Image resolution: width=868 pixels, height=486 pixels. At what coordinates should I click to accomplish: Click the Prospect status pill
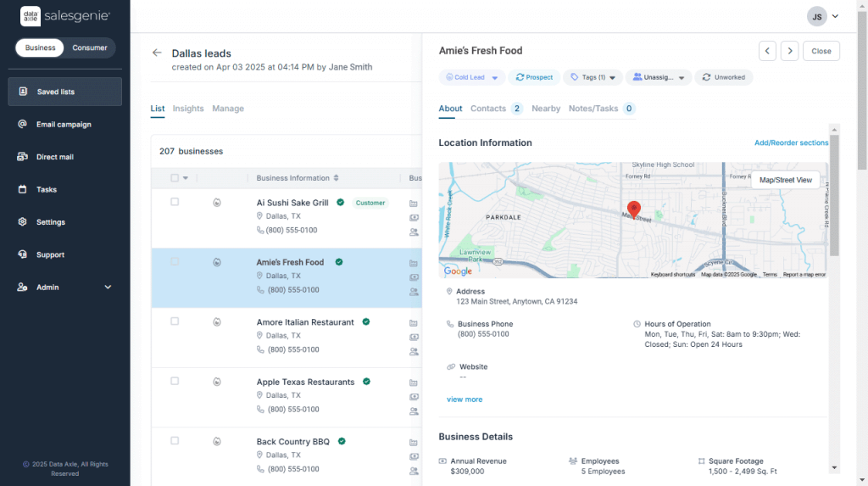pyautogui.click(x=534, y=77)
